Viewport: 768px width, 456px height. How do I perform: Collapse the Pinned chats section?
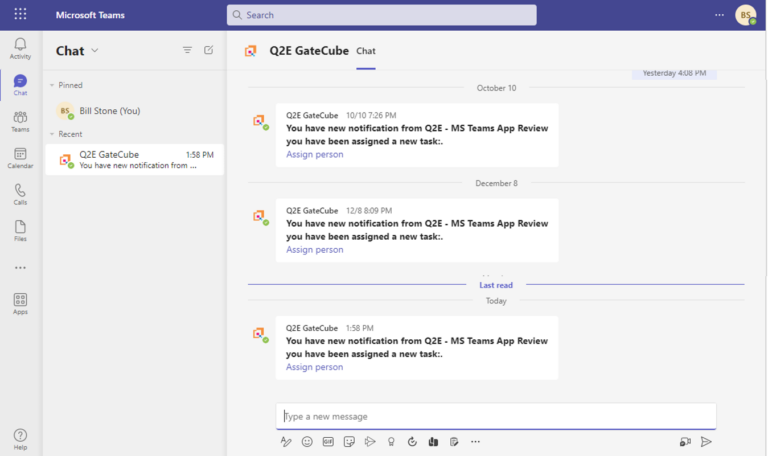pyautogui.click(x=52, y=85)
